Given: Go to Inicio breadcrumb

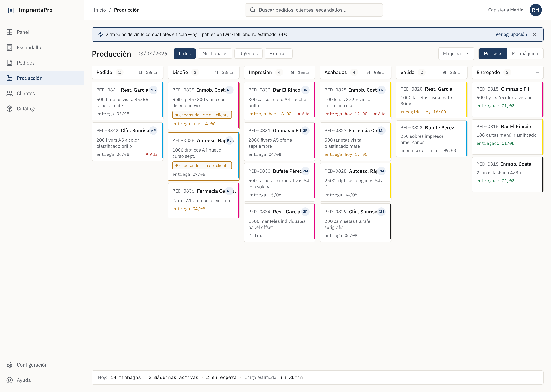Looking at the screenshot, I should pyautogui.click(x=99, y=10).
